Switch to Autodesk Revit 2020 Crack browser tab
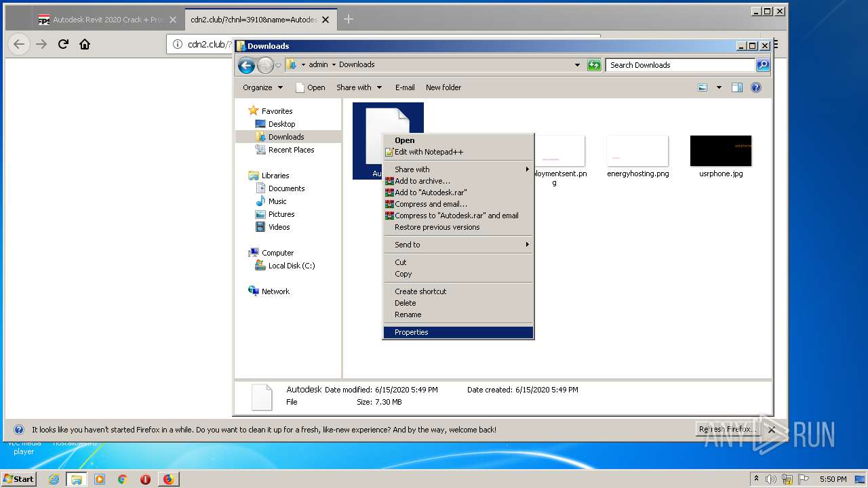Screen dimensions: 868x488 tap(107, 20)
